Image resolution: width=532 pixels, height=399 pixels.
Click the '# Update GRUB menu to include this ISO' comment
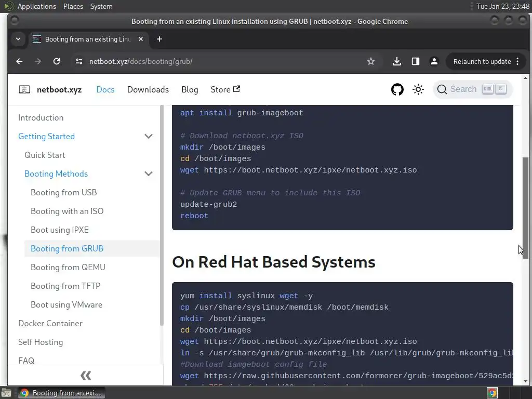[270, 193]
